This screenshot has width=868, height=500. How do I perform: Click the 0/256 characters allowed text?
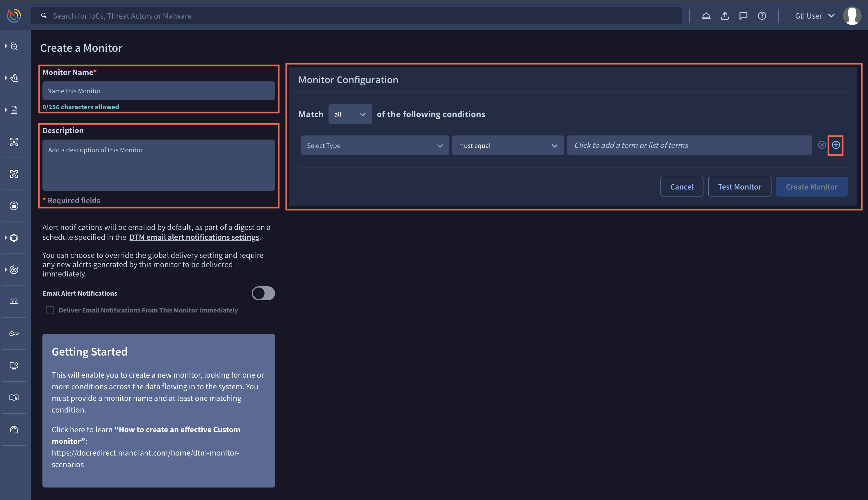(81, 107)
